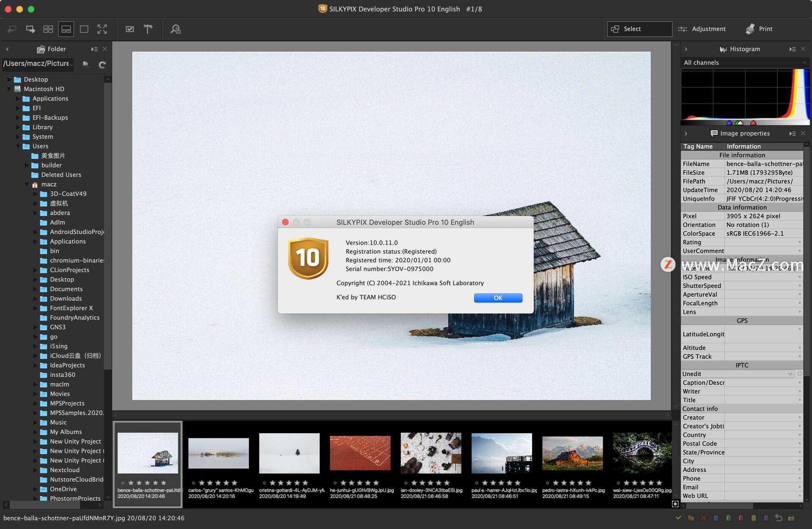
Task: Open the Unedit IPTC dropdown
Action: (x=790, y=374)
